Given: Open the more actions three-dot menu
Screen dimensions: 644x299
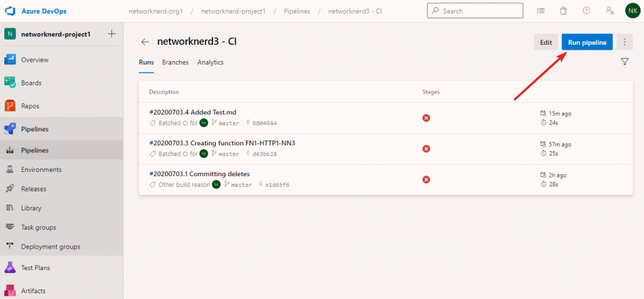Looking at the screenshot, I should click(x=625, y=42).
